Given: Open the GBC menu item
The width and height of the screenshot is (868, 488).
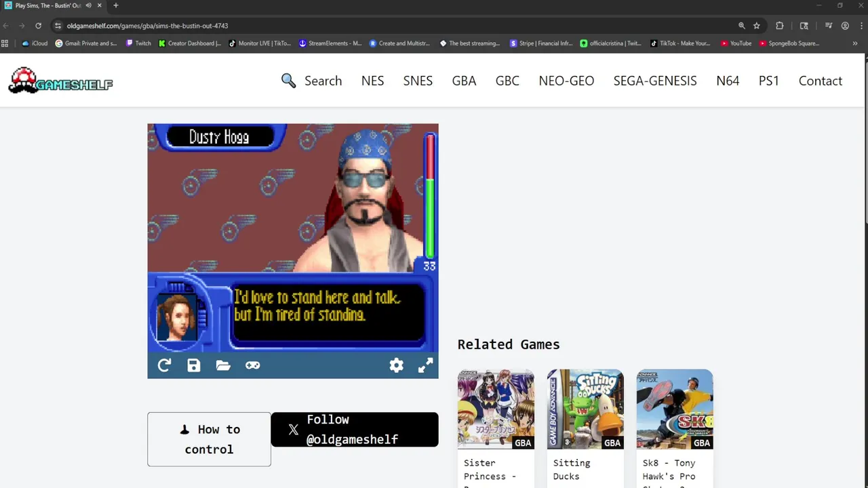Looking at the screenshot, I should tap(507, 81).
